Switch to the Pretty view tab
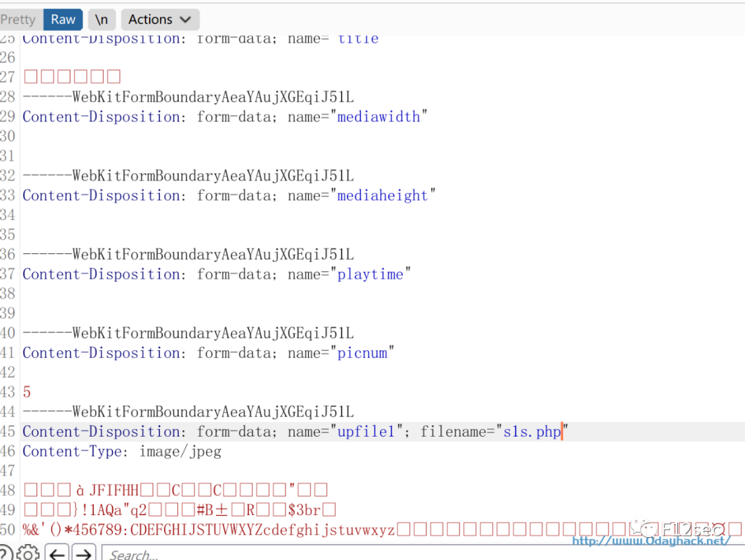Image resolution: width=745 pixels, height=560 pixels. point(19,19)
